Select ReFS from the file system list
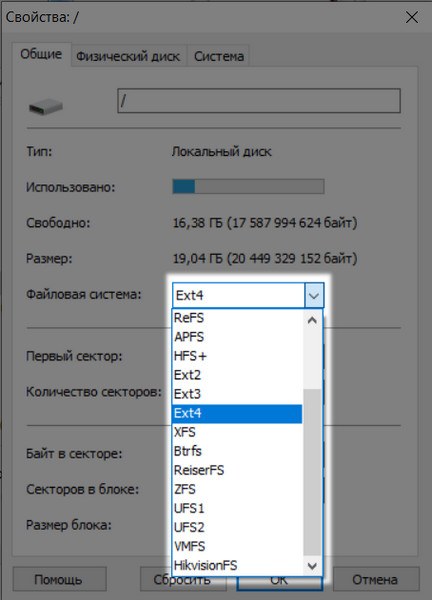The image size is (432, 600). click(237, 318)
